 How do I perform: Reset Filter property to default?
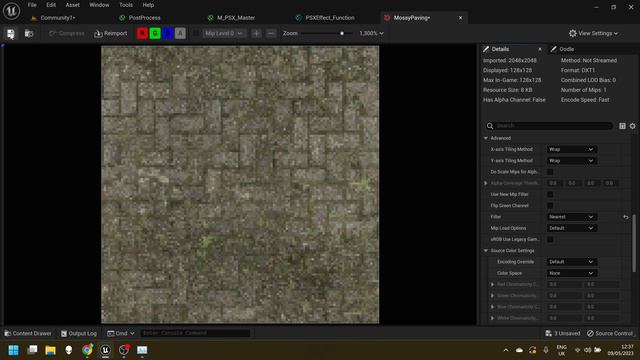(626, 217)
